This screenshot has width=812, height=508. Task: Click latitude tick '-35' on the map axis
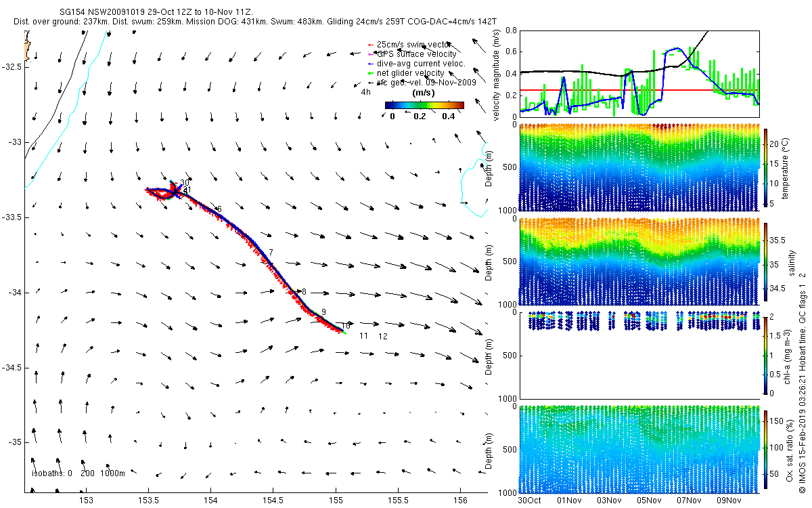coord(15,442)
